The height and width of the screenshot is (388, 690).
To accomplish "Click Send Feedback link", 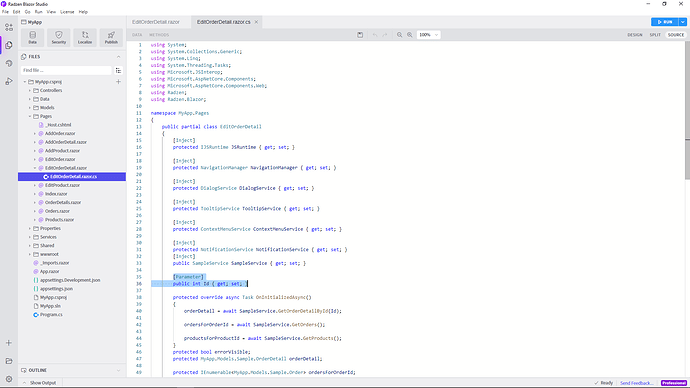I will point(637,383).
